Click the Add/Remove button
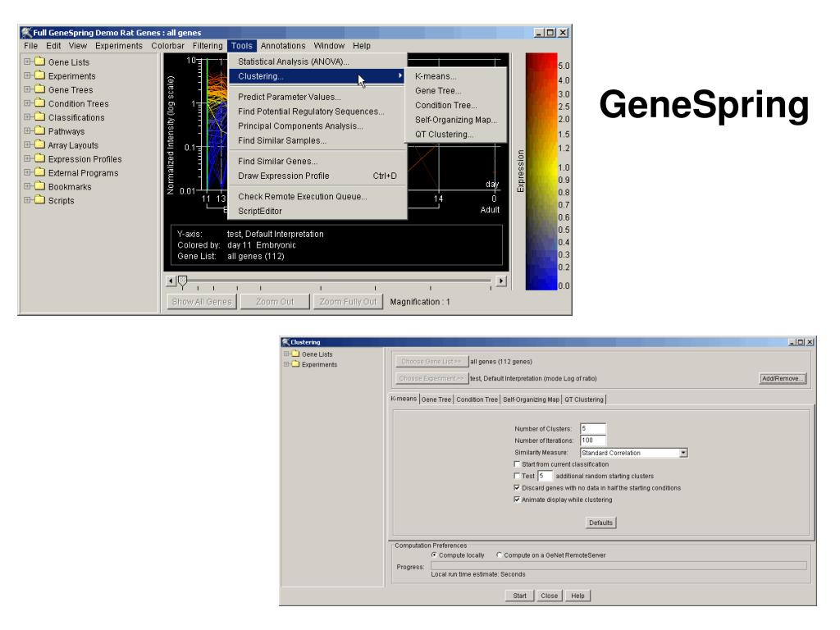Image resolution: width=840 pixels, height=630 pixels. 783,378
